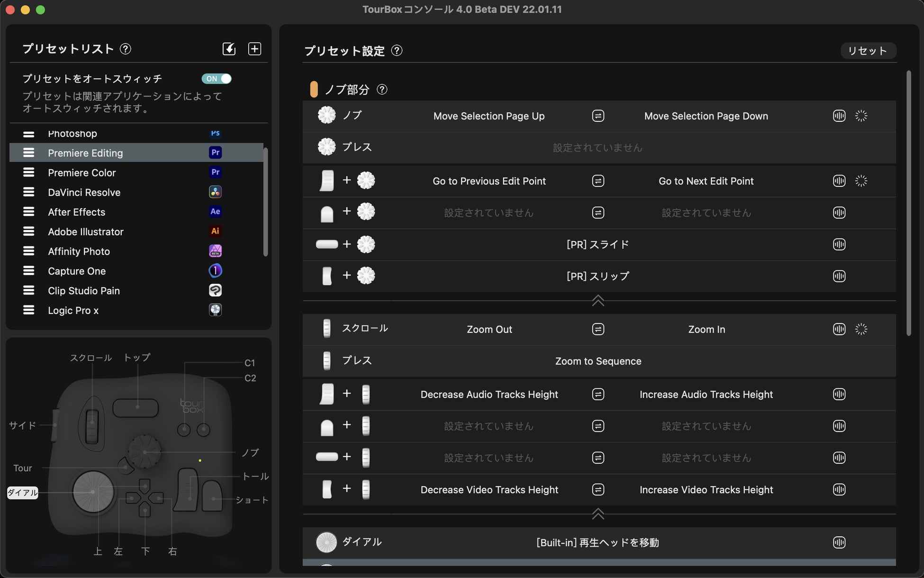924x578 pixels.
Task: Click the rotation speed icon in the スクロール row
Action: click(x=861, y=329)
